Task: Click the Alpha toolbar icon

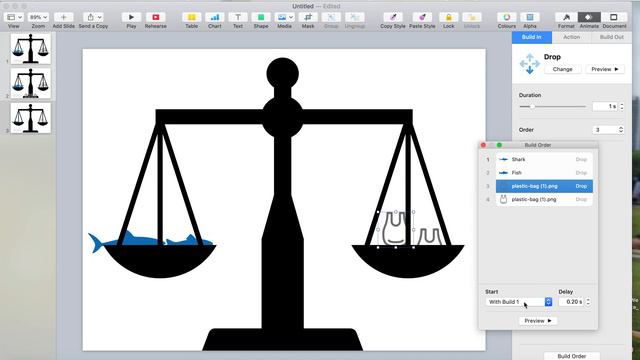Action: [x=530, y=17]
